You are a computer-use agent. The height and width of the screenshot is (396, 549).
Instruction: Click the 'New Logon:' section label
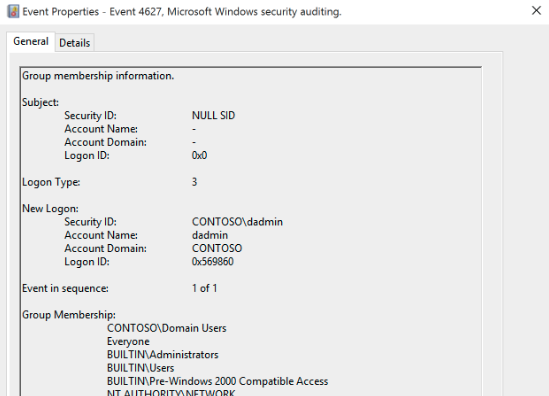pyautogui.click(x=50, y=209)
